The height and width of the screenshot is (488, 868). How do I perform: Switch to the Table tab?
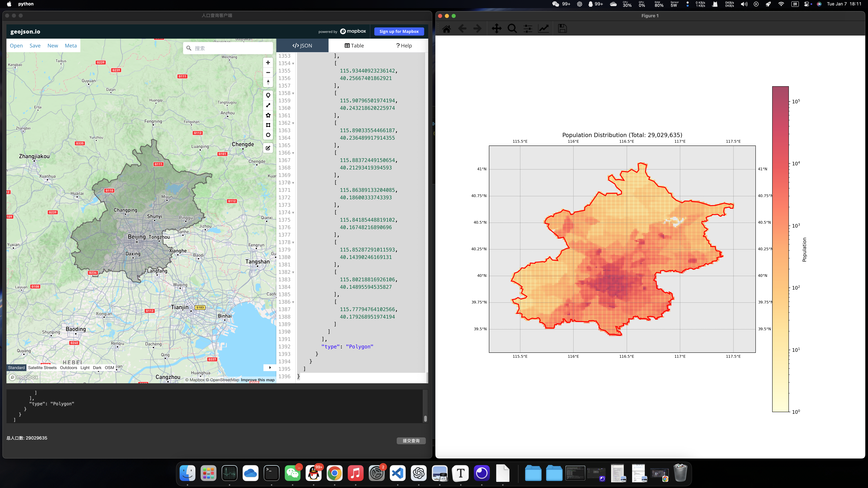pos(354,45)
